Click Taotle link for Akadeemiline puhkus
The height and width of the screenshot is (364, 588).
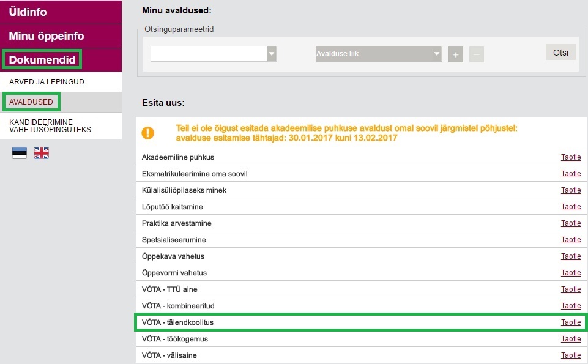(571, 157)
